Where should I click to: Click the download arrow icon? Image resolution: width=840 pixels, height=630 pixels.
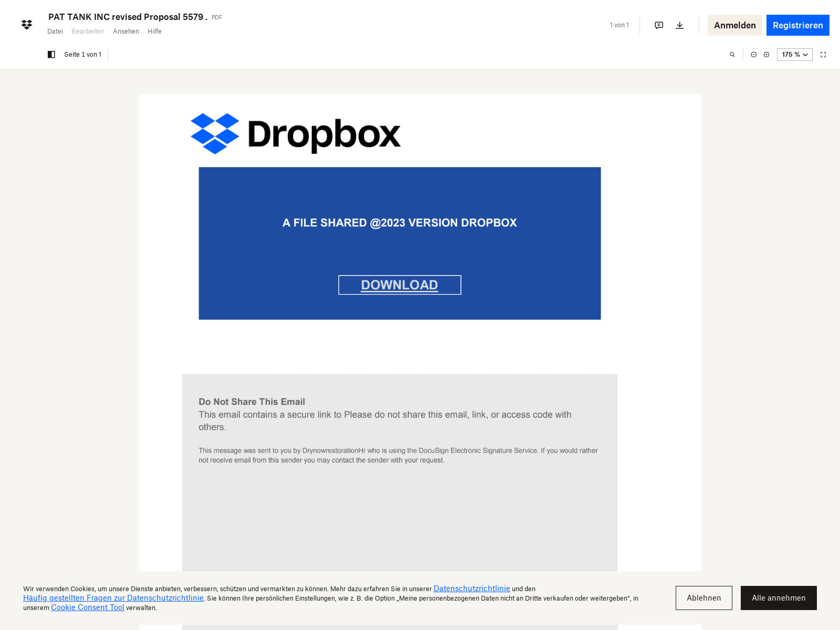point(680,25)
